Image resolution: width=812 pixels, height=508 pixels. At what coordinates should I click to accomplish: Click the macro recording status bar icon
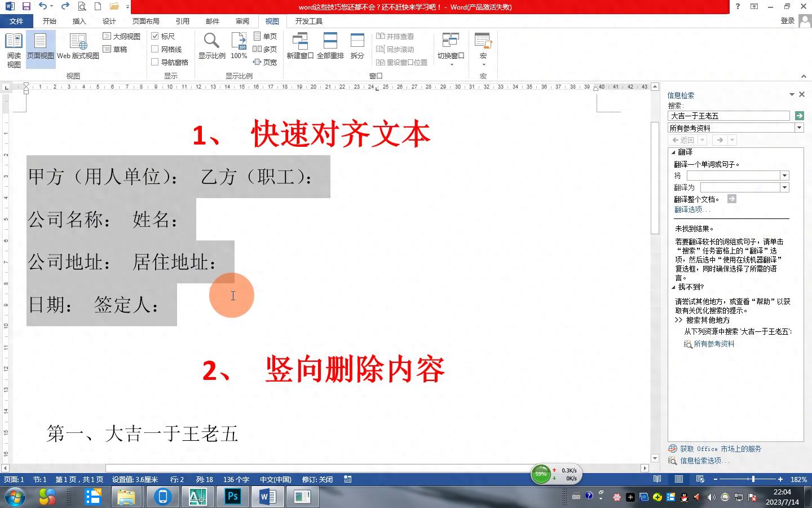coord(348,479)
